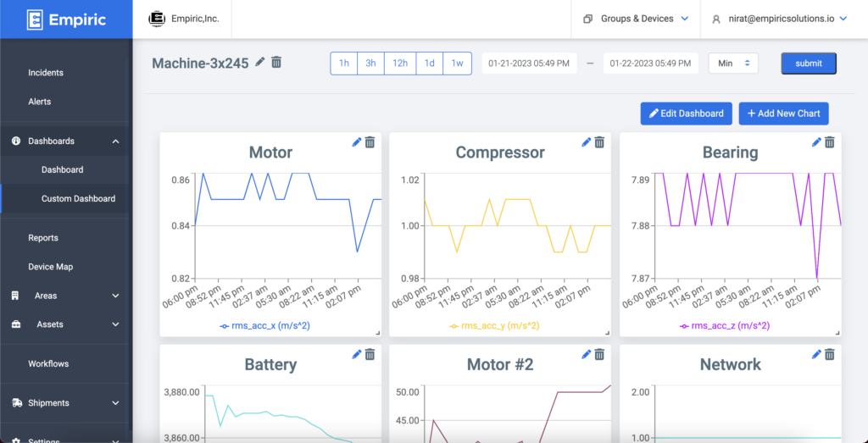Select the 1h time range
Image resolution: width=868 pixels, height=443 pixels.
click(x=344, y=63)
